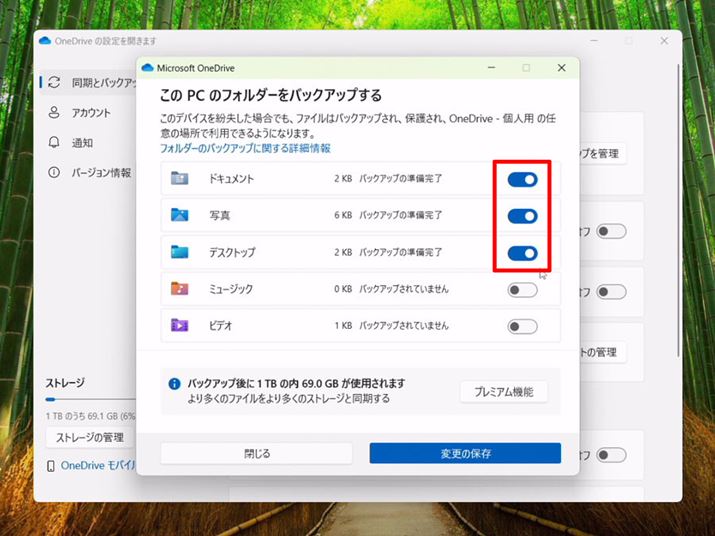Click the OneDrive mobile phone icon
The width and height of the screenshot is (715, 536).
[51, 466]
